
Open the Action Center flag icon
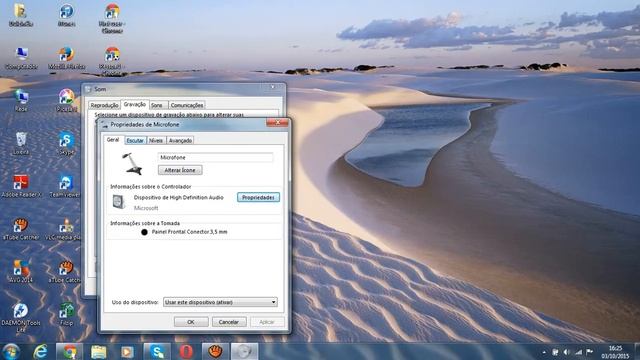pos(589,352)
